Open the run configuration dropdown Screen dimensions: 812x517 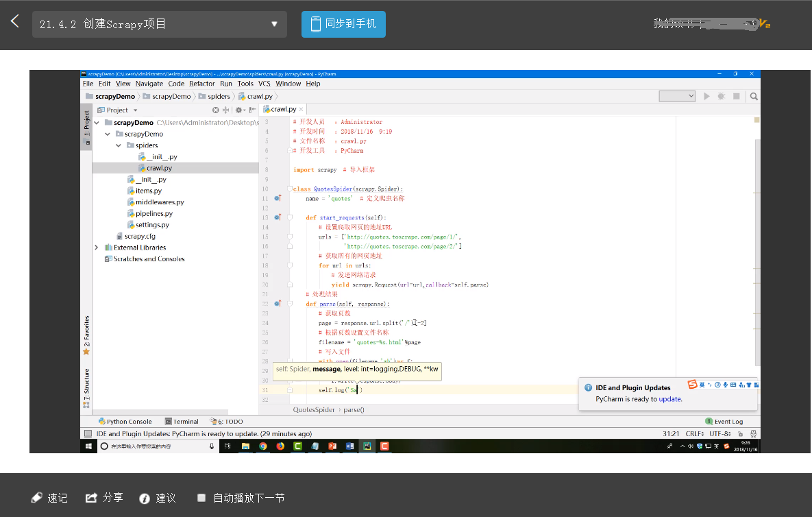click(x=677, y=97)
